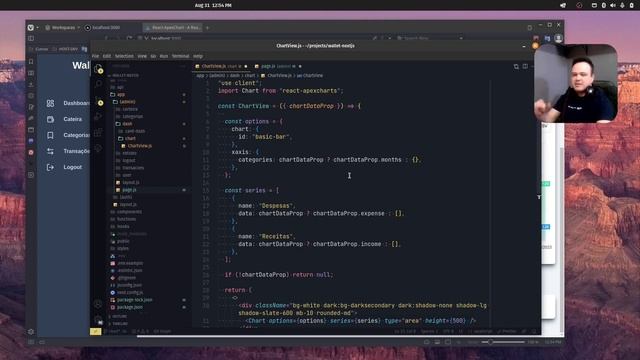Screen dimensions: 640x360
Task: Click the Logout icon in the Wallet app
Action: click(x=50, y=167)
